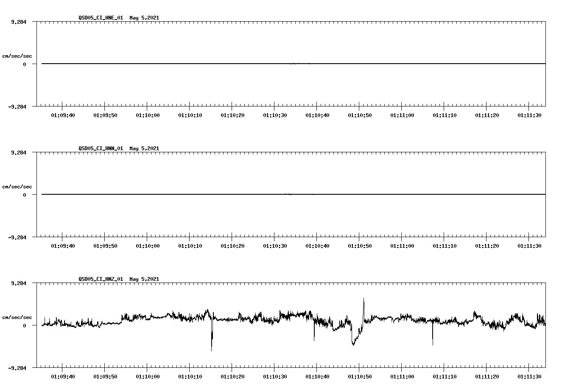The height and width of the screenshot is (392, 576).
Task: Click the 01:09:40 tick label on the bottom axis
Action: coord(63,375)
